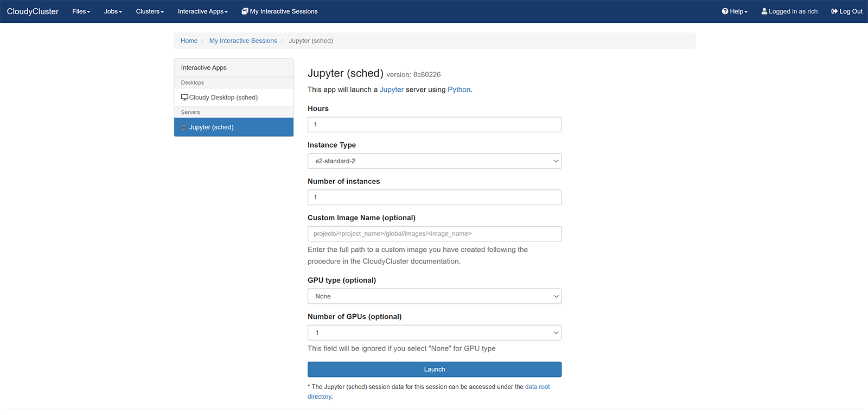
Task: Open the Number of GPUs dropdown
Action: click(435, 333)
